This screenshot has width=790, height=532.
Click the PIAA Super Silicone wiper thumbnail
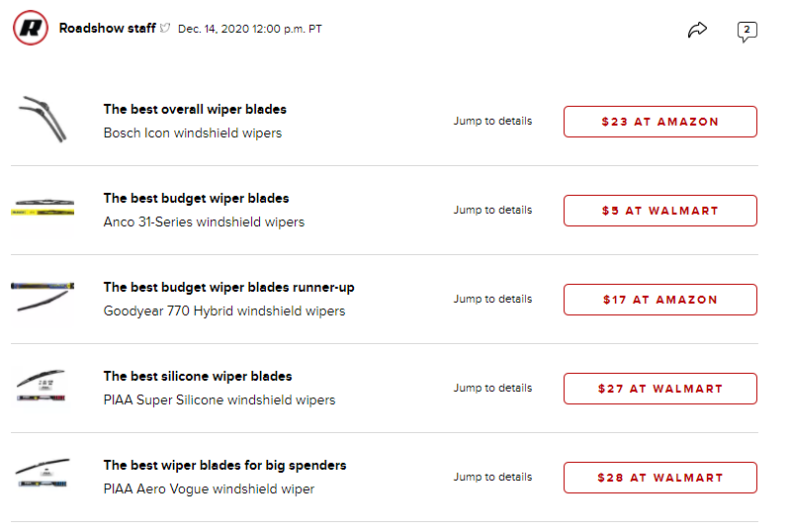[42, 387]
